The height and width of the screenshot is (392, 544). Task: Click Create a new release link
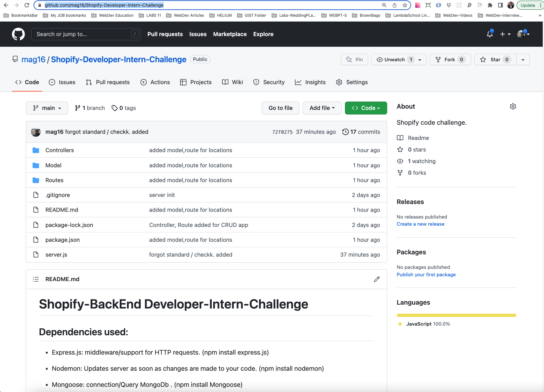point(420,224)
